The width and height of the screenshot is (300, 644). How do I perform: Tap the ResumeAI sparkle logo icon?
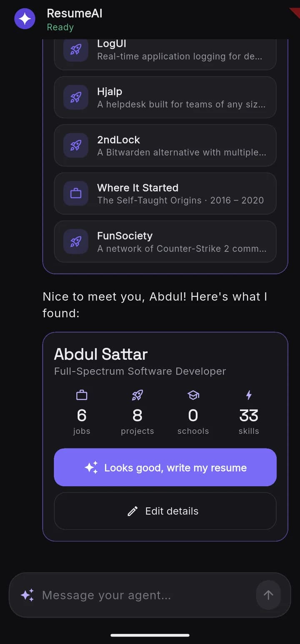(x=25, y=19)
